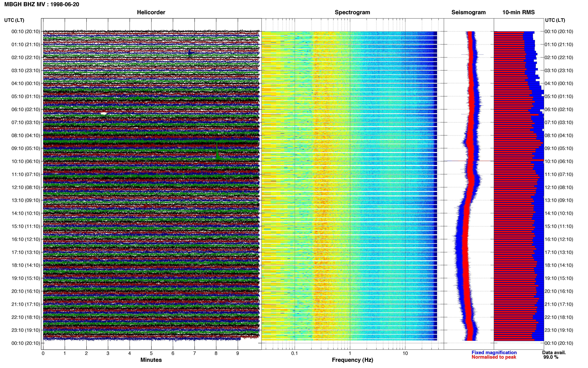Click 12:10 (08:10) on the Helicorder time axis

pyautogui.click(x=26, y=187)
